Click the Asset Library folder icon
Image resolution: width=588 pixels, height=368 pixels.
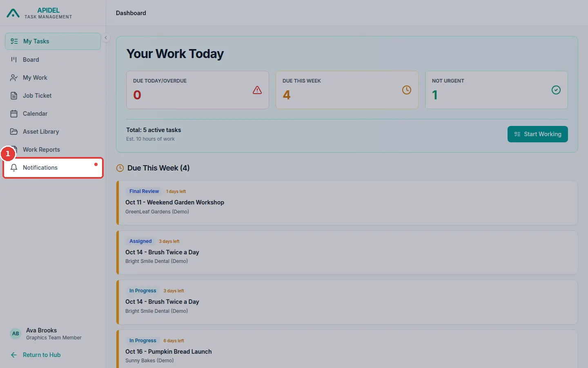pyautogui.click(x=14, y=132)
